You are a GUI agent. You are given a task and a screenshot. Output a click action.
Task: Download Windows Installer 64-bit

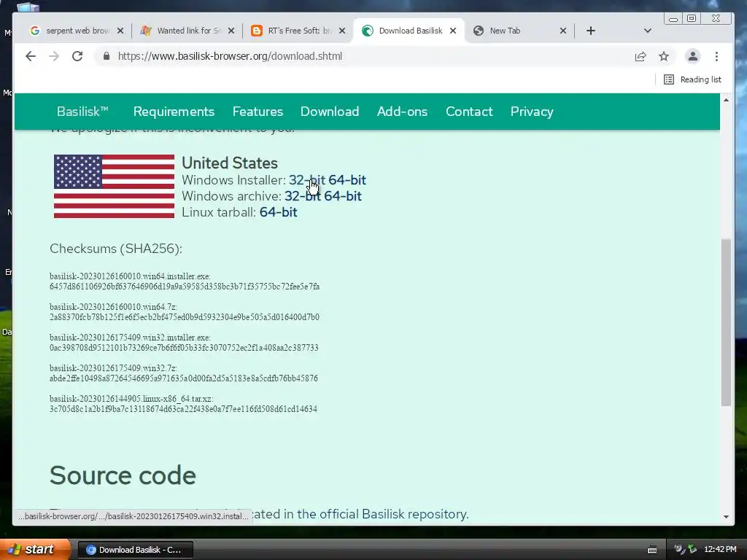tap(347, 180)
